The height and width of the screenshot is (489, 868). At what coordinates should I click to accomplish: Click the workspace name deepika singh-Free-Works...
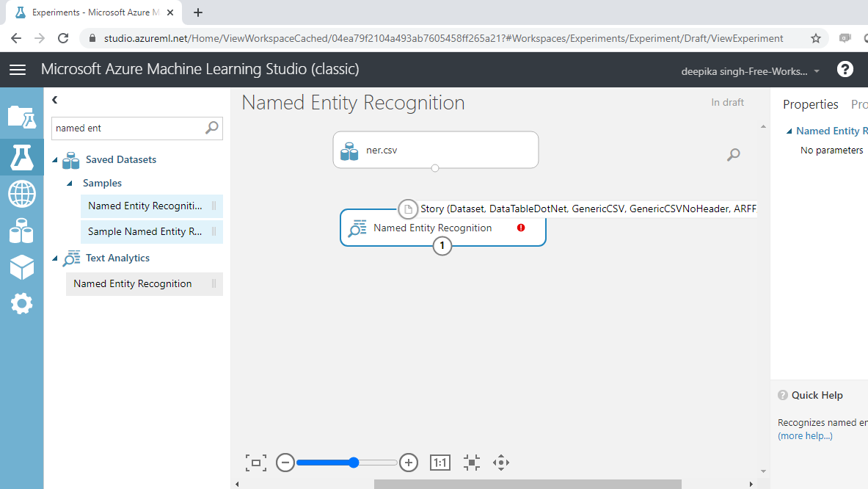click(744, 71)
